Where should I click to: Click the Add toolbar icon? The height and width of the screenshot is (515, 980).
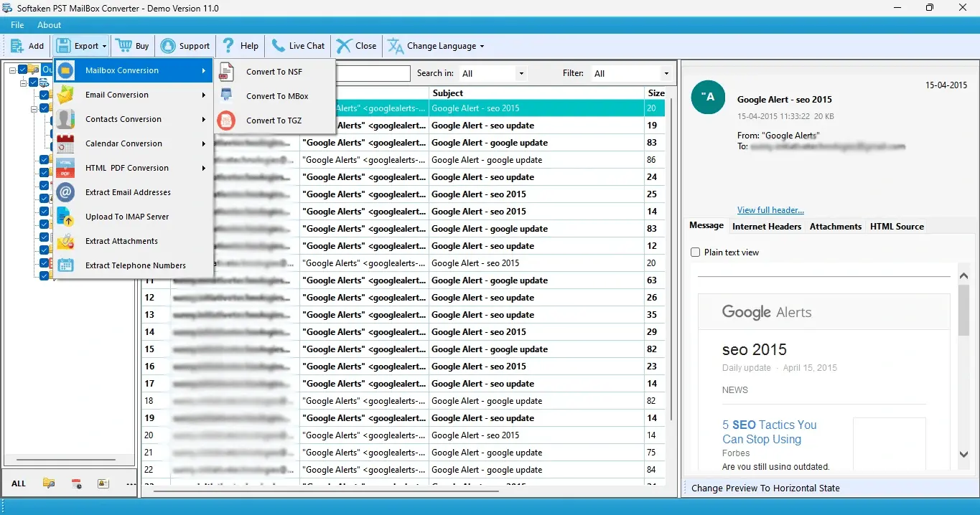(x=17, y=46)
